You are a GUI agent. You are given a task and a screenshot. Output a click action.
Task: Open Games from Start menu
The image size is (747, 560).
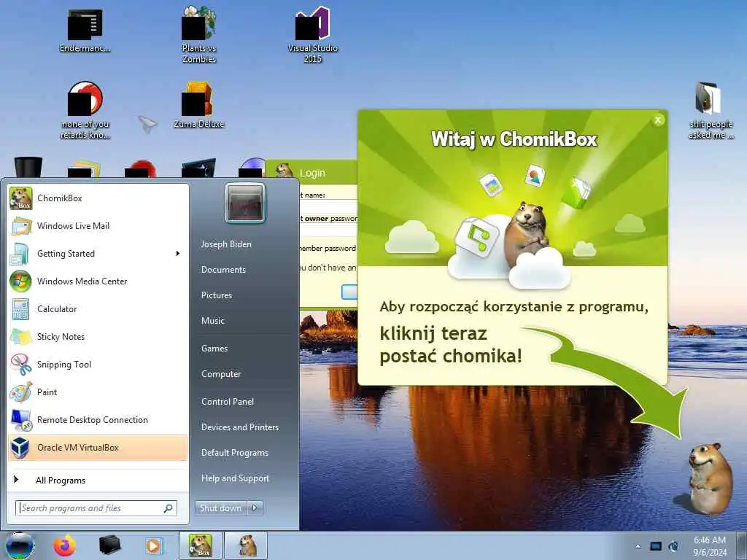coord(214,348)
